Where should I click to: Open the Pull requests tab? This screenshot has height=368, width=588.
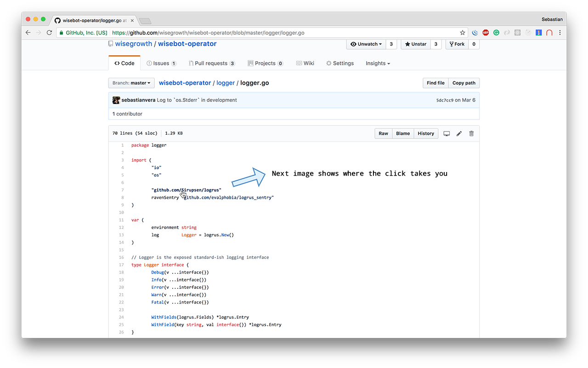pos(212,63)
